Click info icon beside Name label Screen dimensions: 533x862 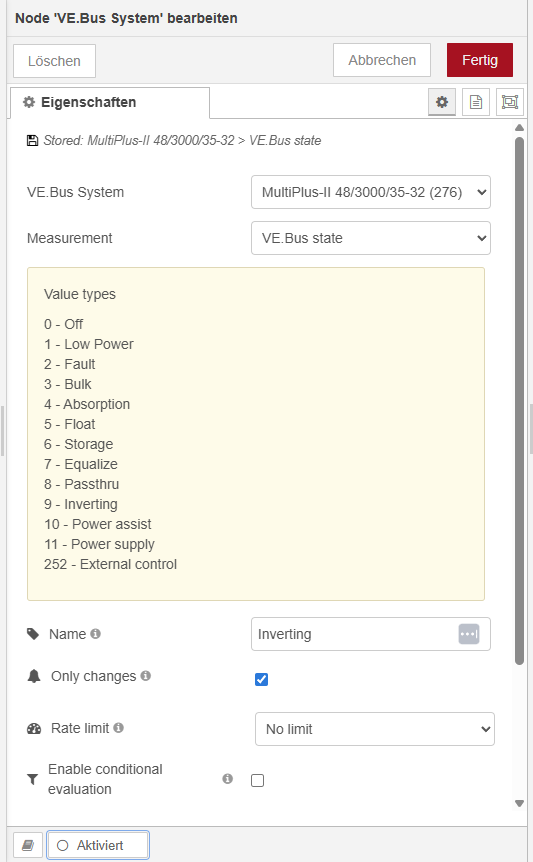[x=96, y=634]
